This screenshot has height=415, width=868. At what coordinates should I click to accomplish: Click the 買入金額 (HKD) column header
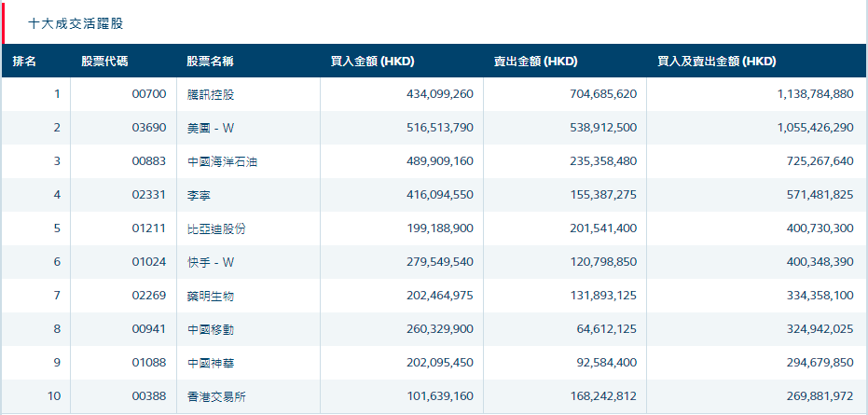(x=373, y=62)
